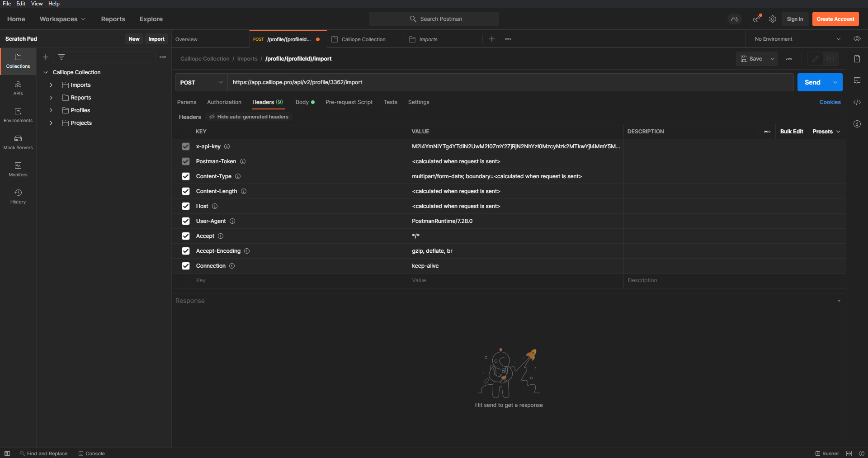Open the comments icon in right sidebar
This screenshot has width=868, height=458.
pos(857,80)
